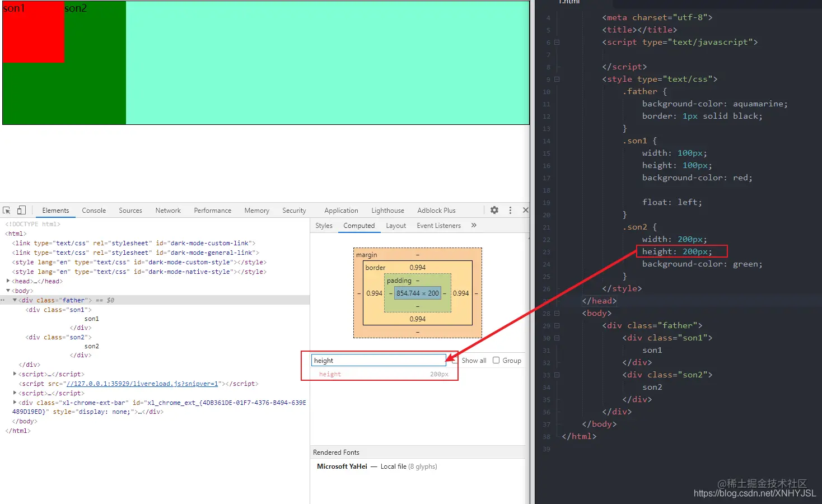Open the Memory tab
The image size is (822, 504).
(256, 211)
